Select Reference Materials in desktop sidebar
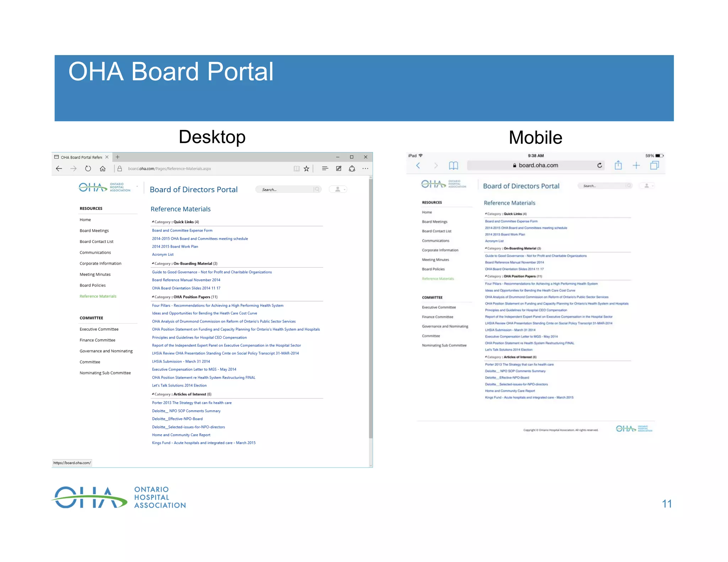 pos(98,296)
